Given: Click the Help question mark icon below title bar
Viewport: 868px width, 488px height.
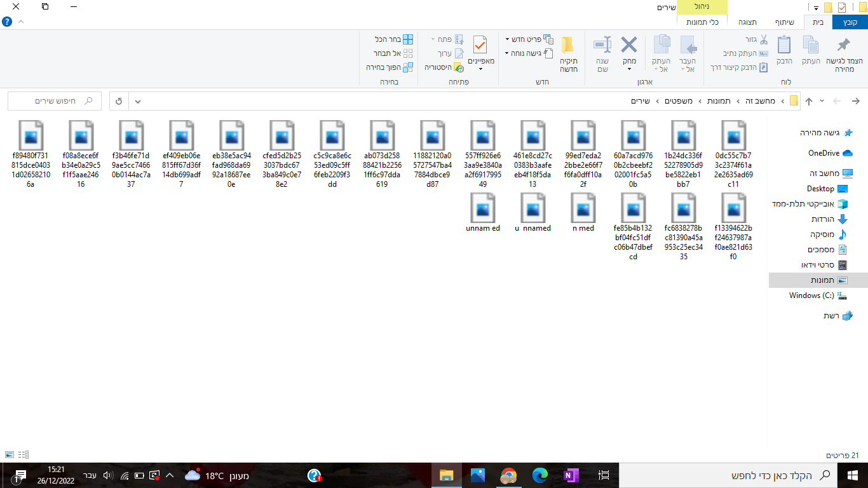Looking at the screenshot, I should point(7,22).
